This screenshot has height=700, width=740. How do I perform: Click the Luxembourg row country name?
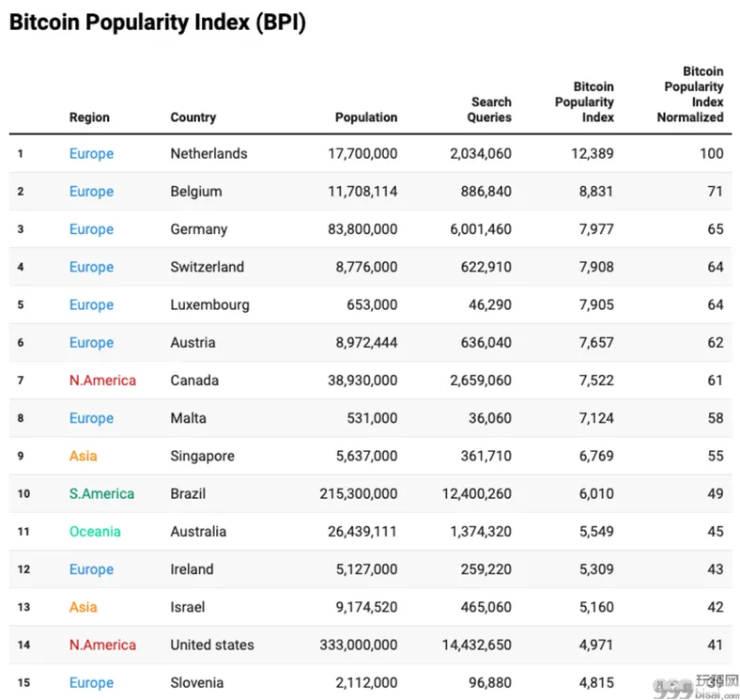tap(209, 304)
